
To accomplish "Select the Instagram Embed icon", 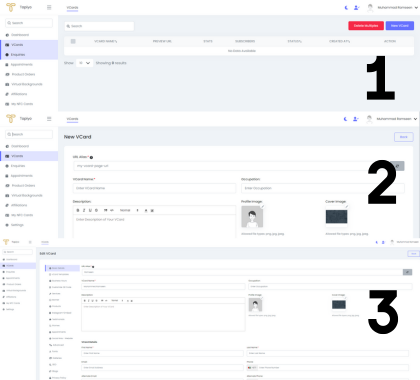I will [50, 313].
